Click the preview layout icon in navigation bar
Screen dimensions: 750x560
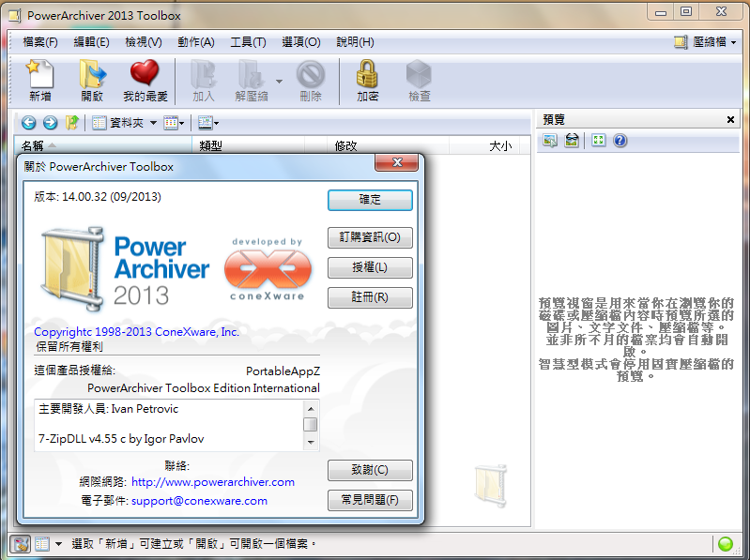[x=205, y=123]
